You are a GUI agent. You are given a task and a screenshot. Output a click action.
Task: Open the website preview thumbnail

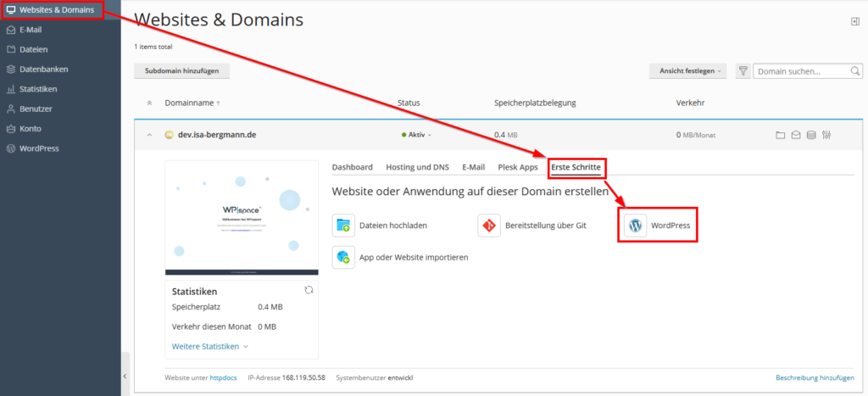coord(242,218)
